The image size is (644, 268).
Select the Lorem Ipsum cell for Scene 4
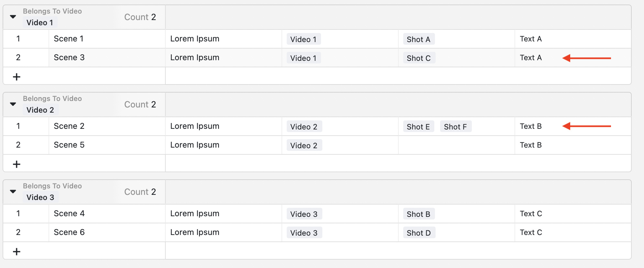[x=223, y=214]
